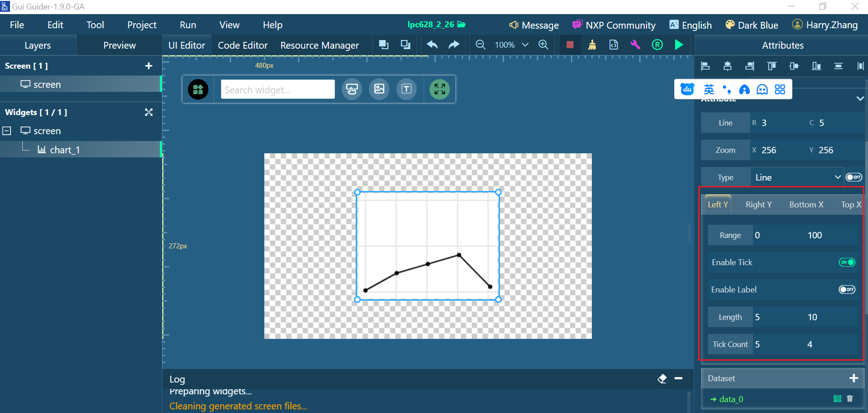Open the Tool menu
The height and width of the screenshot is (413, 868).
coord(95,25)
